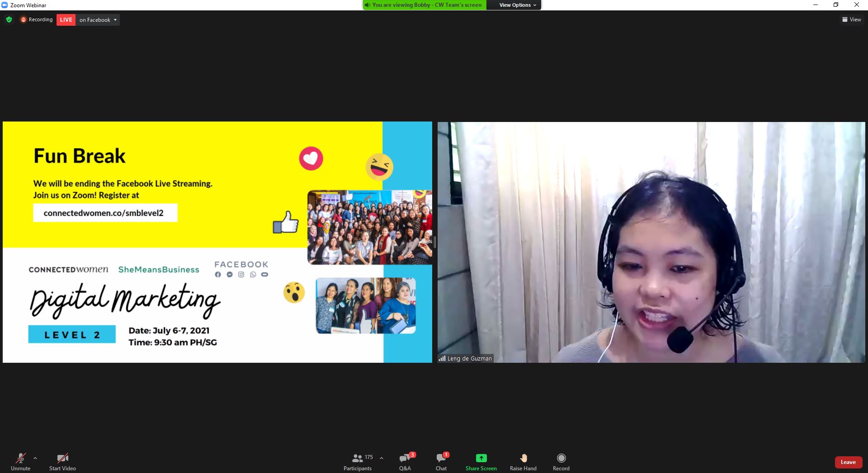Click the signal strength icon beside Leng de Guzman
The height and width of the screenshot is (473, 868).
pos(442,358)
